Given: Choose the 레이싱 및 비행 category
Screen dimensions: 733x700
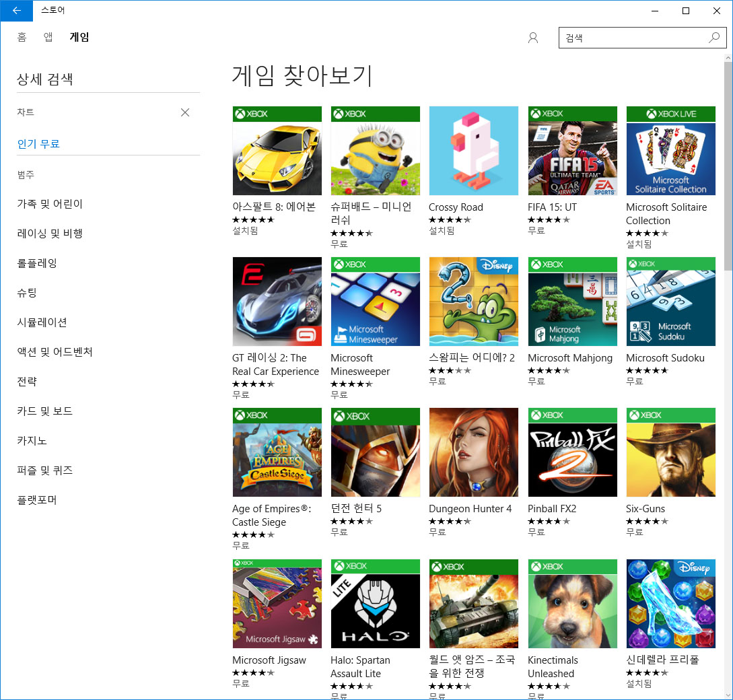Looking at the screenshot, I should pos(50,234).
